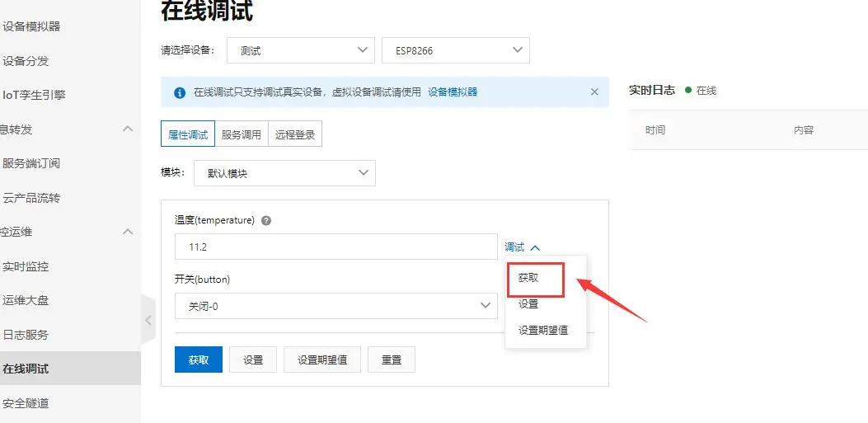Image resolution: width=868 pixels, height=423 pixels.
Task: Collapse the 调试 debug menu
Action: click(x=522, y=247)
